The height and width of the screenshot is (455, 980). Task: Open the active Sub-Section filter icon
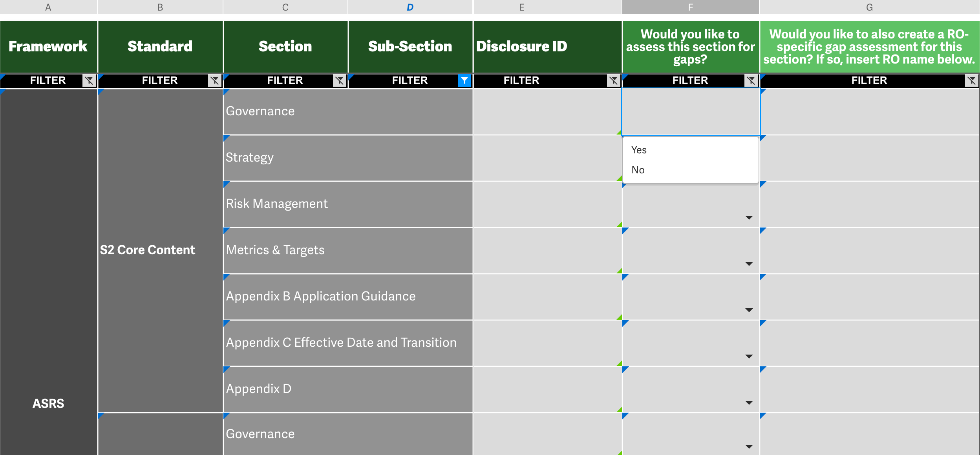(464, 80)
